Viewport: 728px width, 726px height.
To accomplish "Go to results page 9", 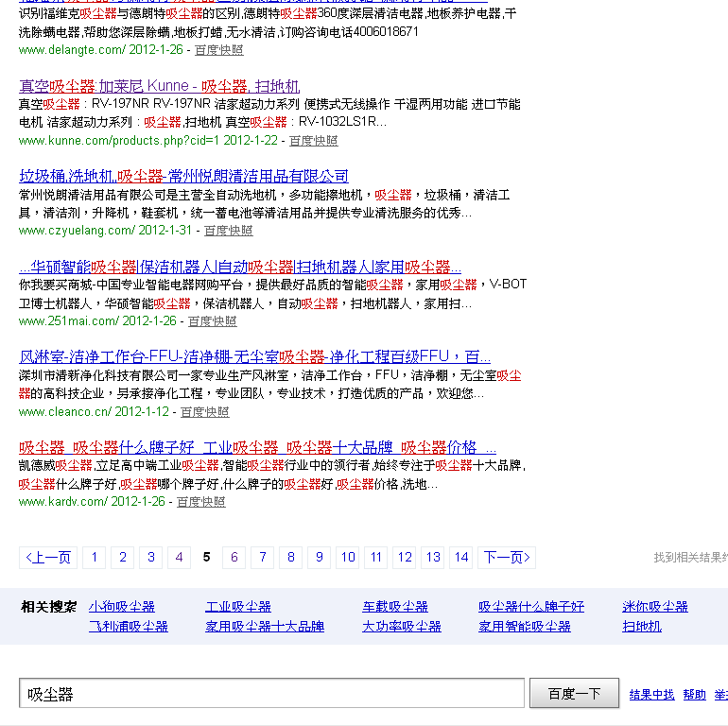I will pos(319,558).
